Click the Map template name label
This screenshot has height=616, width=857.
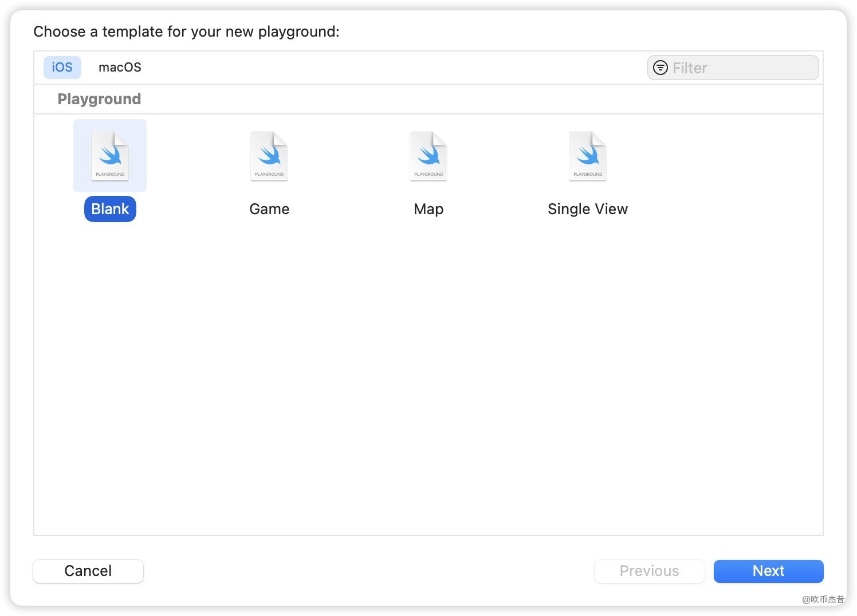pos(428,209)
